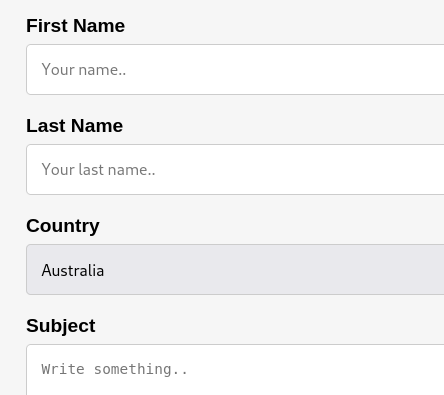The height and width of the screenshot is (395, 444).
Task: Click the 'Australia' selected option text
Action: click(x=73, y=270)
